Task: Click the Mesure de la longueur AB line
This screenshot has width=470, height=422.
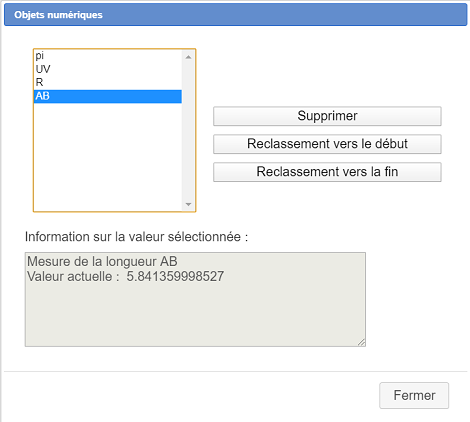Action: coord(102,261)
